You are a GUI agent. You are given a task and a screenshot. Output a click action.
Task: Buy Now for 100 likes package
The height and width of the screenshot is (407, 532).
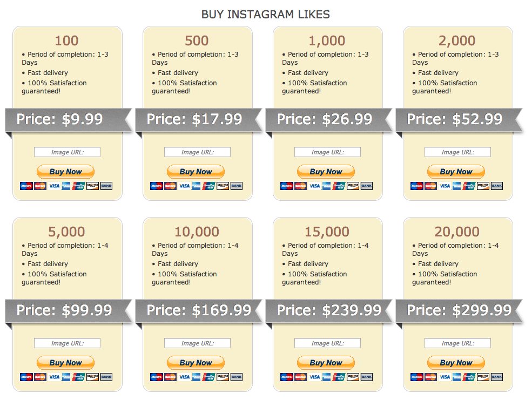(x=65, y=172)
